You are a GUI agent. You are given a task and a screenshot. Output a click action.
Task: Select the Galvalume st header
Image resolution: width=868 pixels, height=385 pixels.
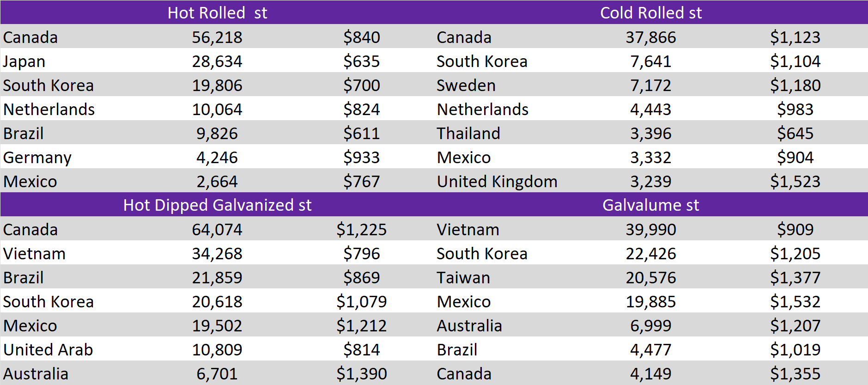[x=650, y=205]
